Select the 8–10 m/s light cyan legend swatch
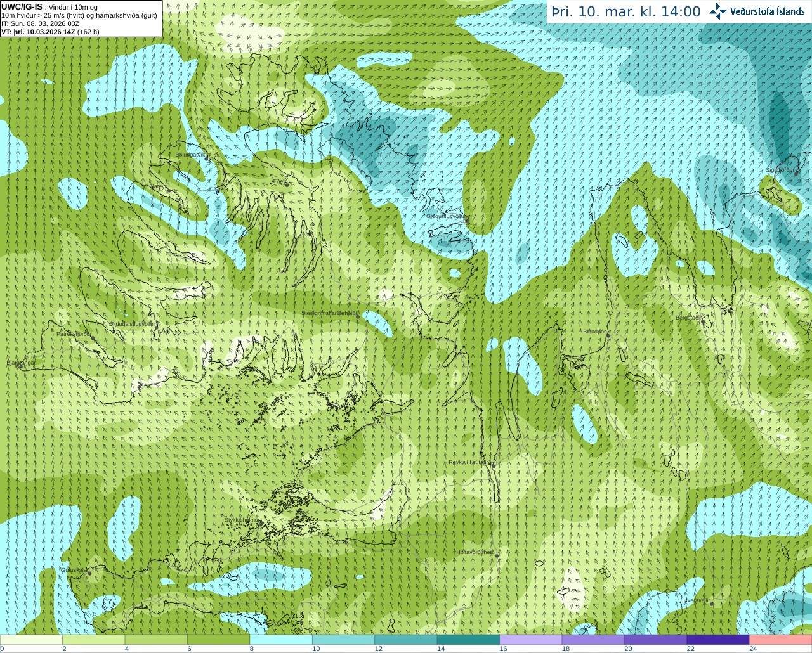This screenshot has width=812, height=653. pyautogui.click(x=281, y=640)
